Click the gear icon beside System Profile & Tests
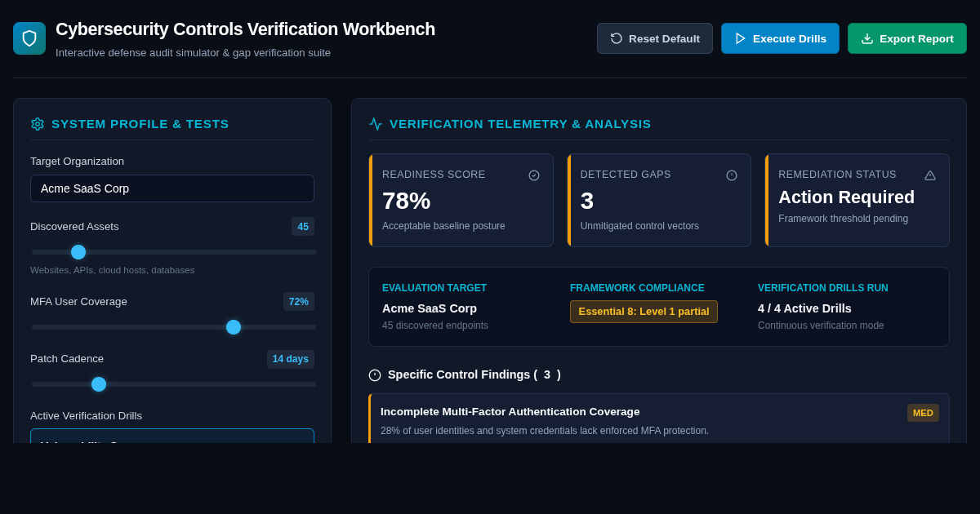980x514 pixels. pyautogui.click(x=38, y=124)
